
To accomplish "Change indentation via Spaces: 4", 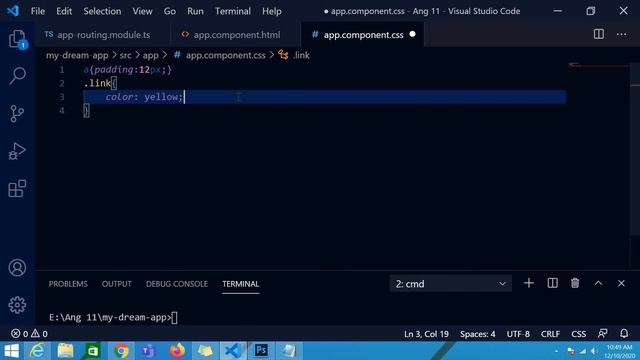I will point(478,334).
